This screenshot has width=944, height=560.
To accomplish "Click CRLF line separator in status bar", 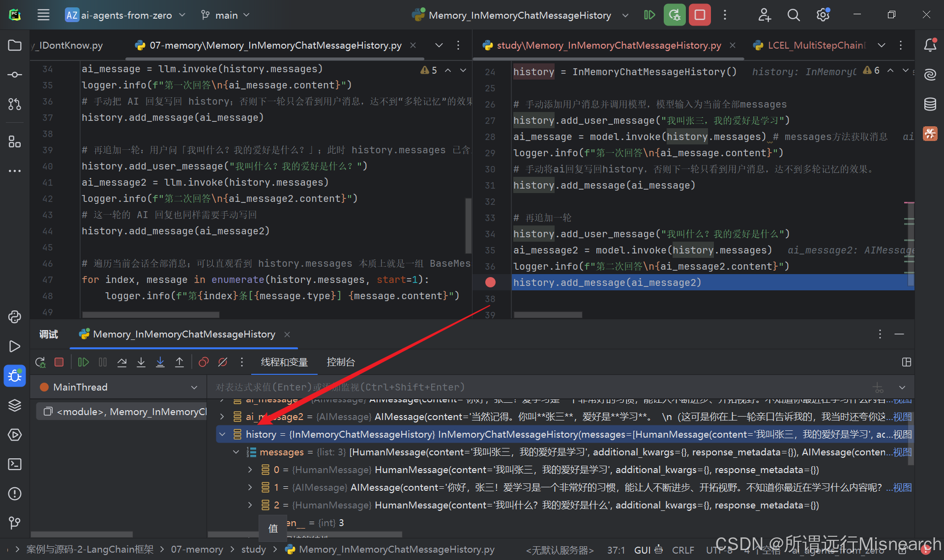I will (683, 550).
